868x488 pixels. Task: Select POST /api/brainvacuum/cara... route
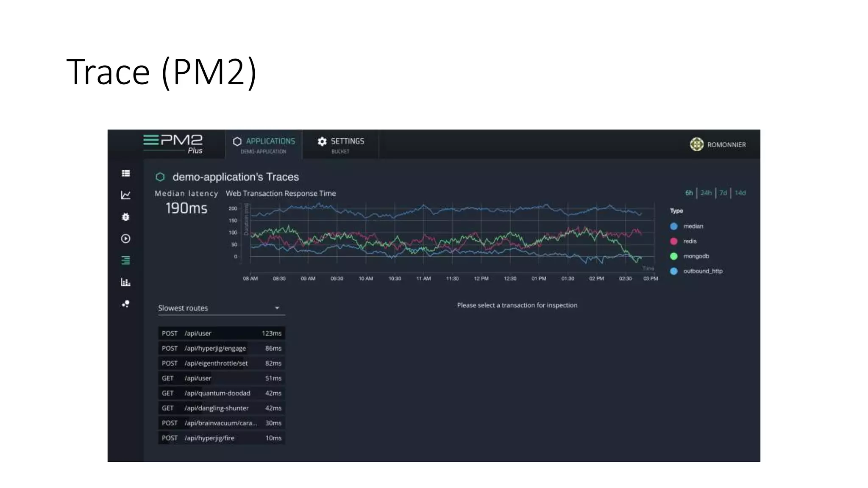click(x=221, y=423)
